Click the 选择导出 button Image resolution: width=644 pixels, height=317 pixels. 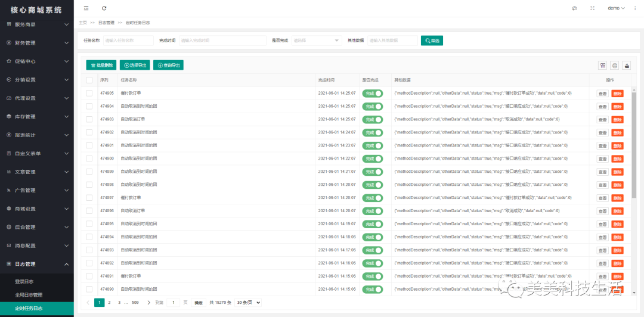(135, 66)
